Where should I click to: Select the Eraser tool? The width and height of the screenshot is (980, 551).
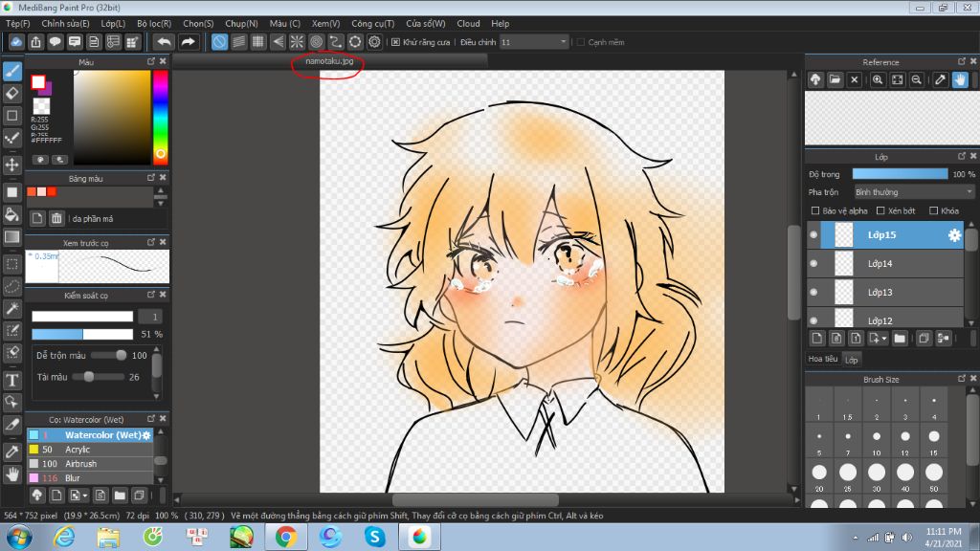point(11,94)
